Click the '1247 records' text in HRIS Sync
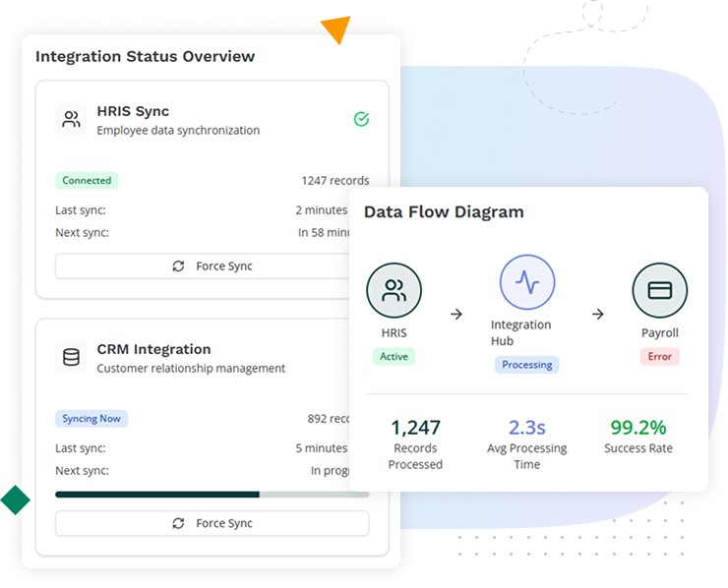This screenshot has height=588, width=728. click(x=335, y=181)
